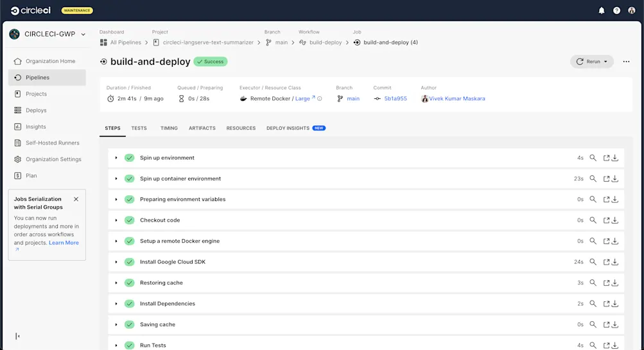This screenshot has width=644, height=350.
Task: Expand the Spin up environment step
Action: (116, 158)
